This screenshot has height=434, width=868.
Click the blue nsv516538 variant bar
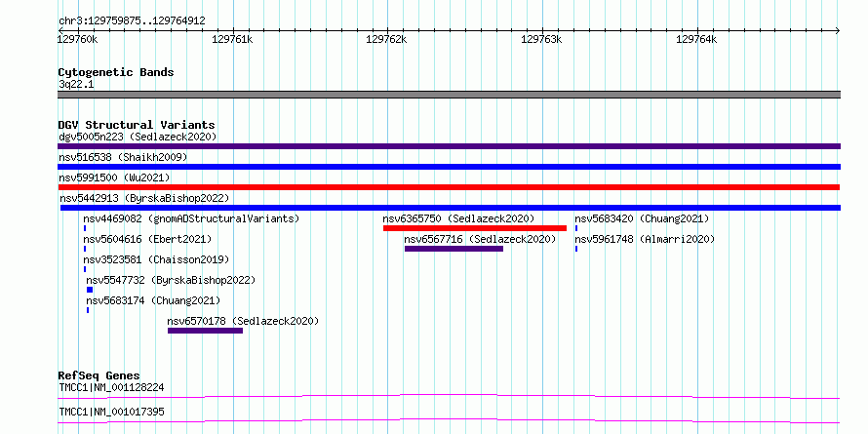449,167
